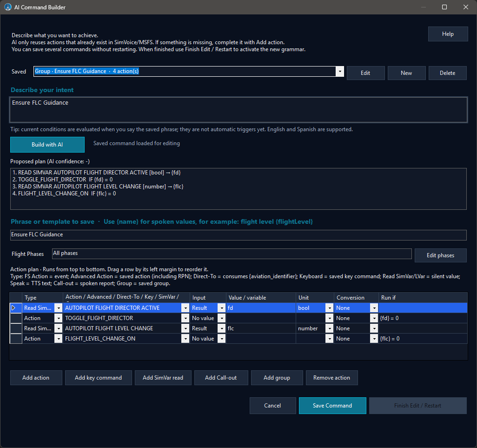Viewport: 477px width, 448px height.
Task: Minimize the AI Command Builder window
Action: tap(423, 7)
